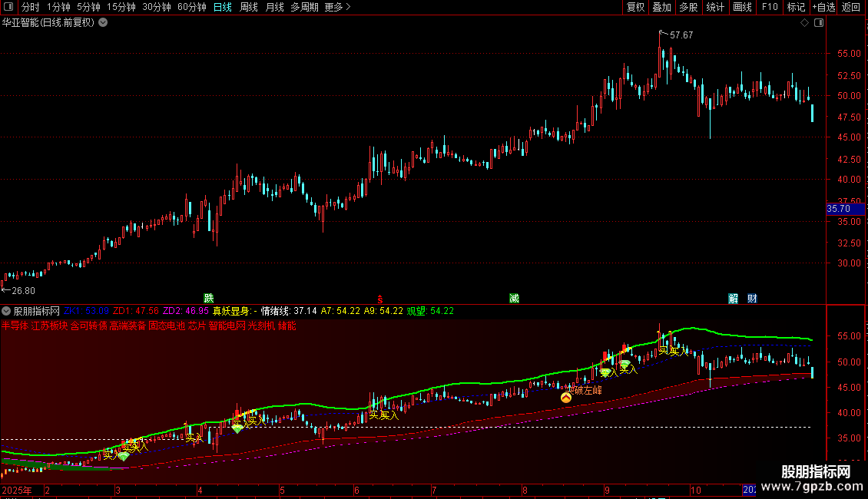This screenshot has width=868, height=499.
Task: Open dropdown beside 华亚智能 chart title
Action: pyautogui.click(x=103, y=23)
